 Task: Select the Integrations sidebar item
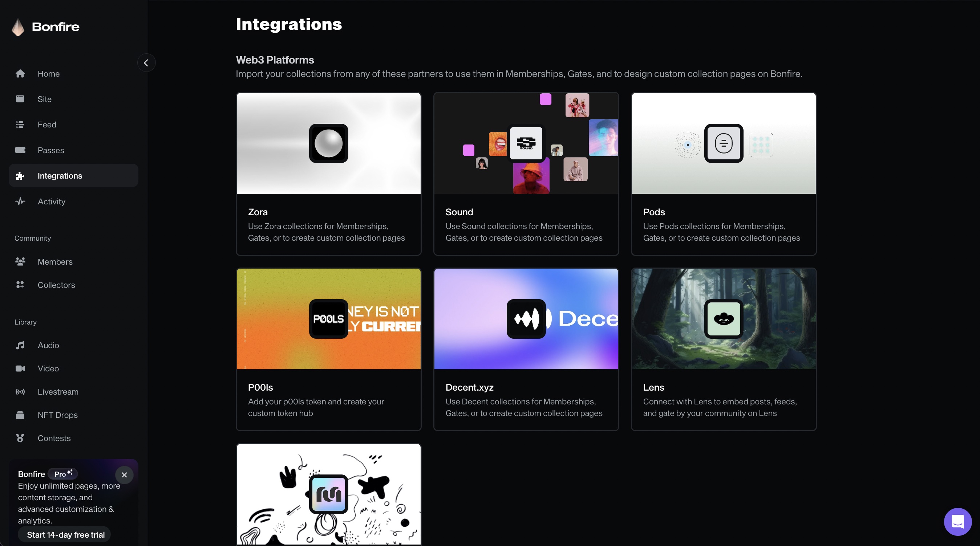pyautogui.click(x=73, y=176)
